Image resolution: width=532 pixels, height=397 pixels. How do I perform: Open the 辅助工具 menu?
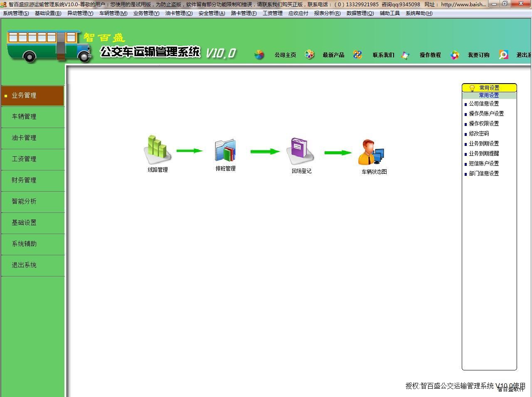390,13
